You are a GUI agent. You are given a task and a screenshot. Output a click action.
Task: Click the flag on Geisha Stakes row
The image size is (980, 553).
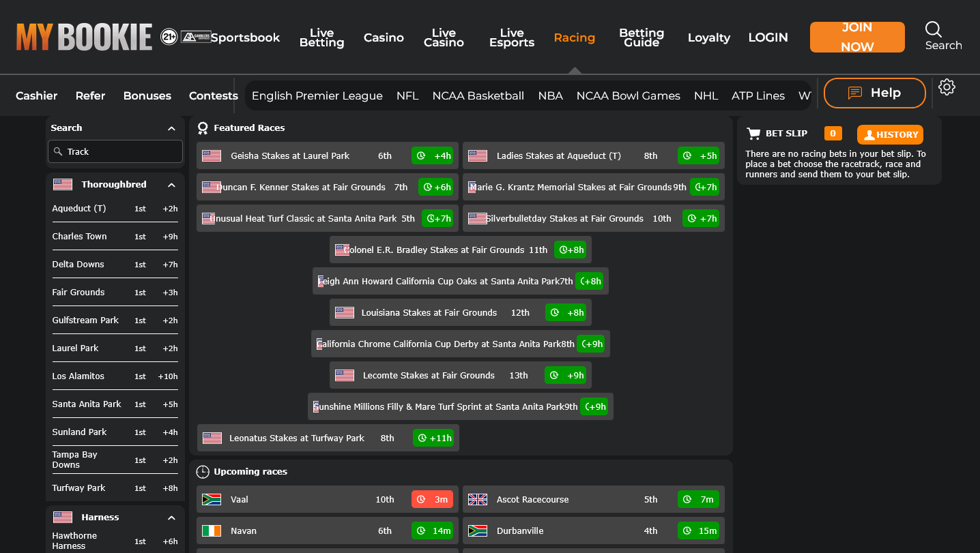click(x=212, y=156)
